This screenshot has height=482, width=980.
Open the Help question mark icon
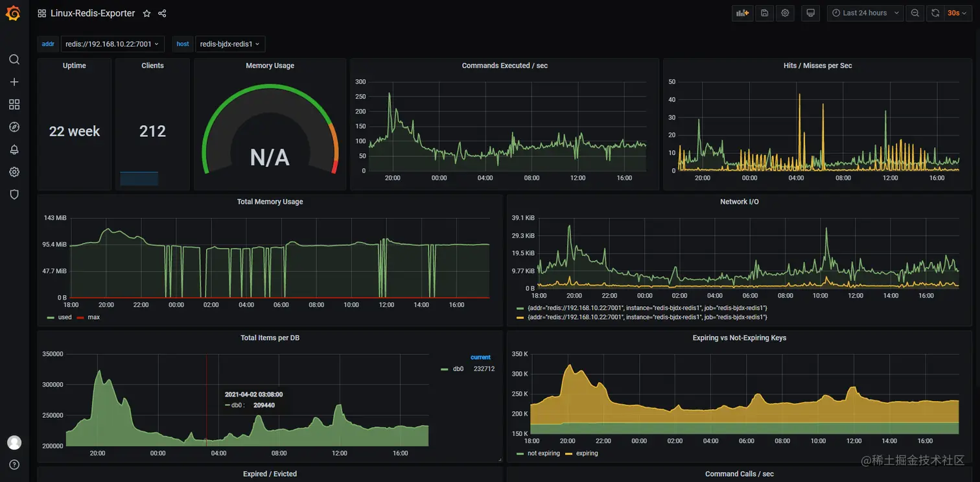click(14, 464)
